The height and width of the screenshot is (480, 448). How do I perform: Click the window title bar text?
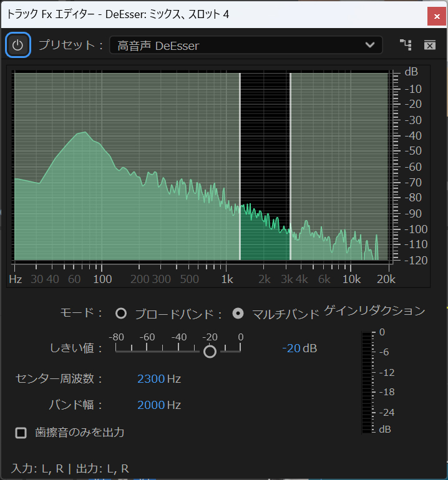coord(119,14)
